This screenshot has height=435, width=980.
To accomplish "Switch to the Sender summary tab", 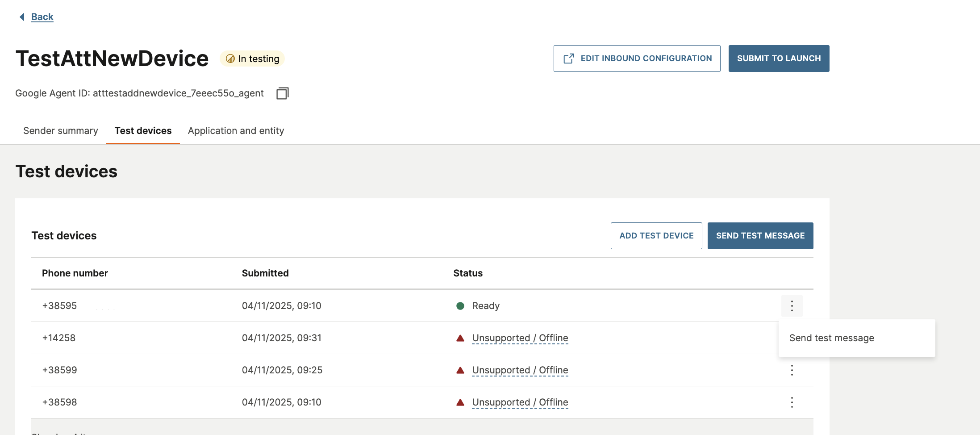I will pos(61,131).
